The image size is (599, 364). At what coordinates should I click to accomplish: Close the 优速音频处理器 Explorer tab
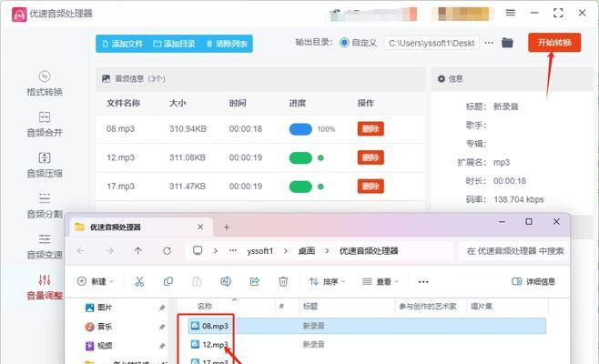coord(200,227)
